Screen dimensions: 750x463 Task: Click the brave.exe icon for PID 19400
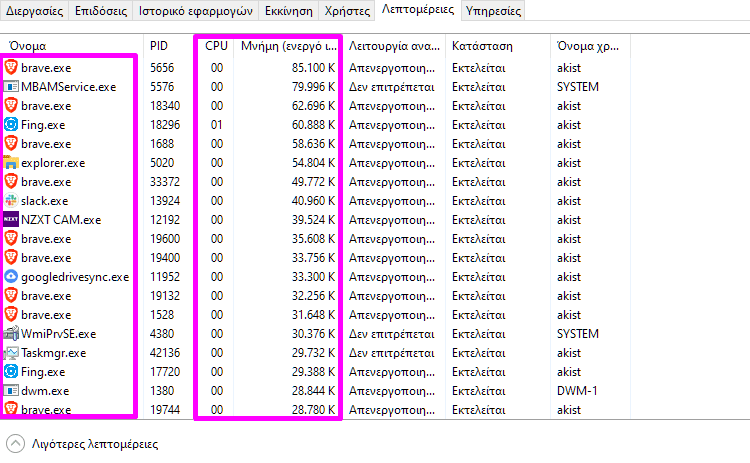11,257
